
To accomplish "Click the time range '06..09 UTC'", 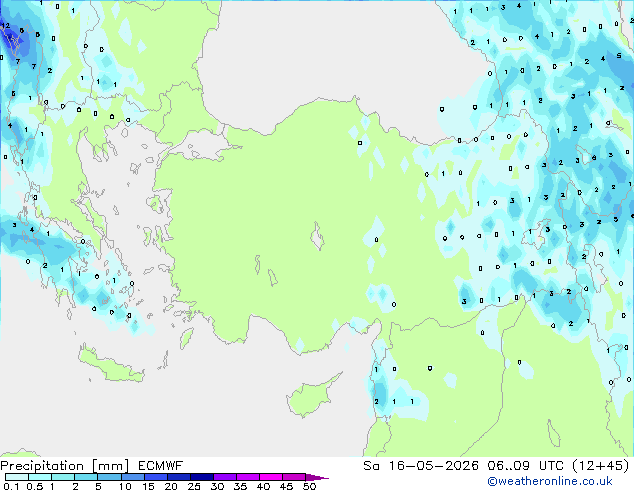I will pos(525,466).
